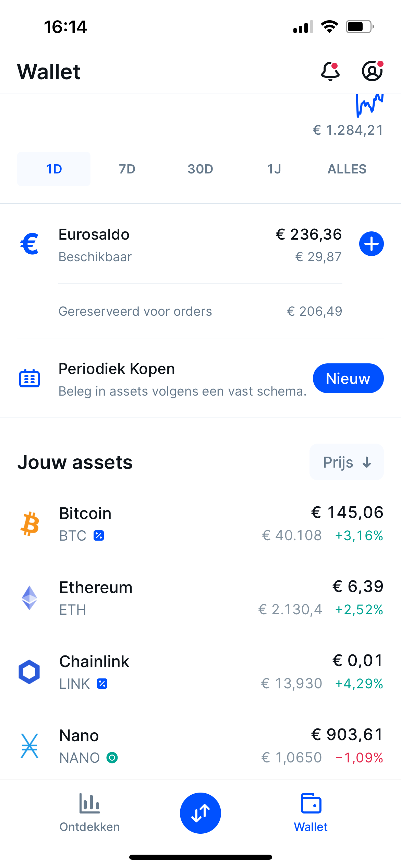Select the 30D time range
Screen dimensions: 401x868
pos(200,169)
